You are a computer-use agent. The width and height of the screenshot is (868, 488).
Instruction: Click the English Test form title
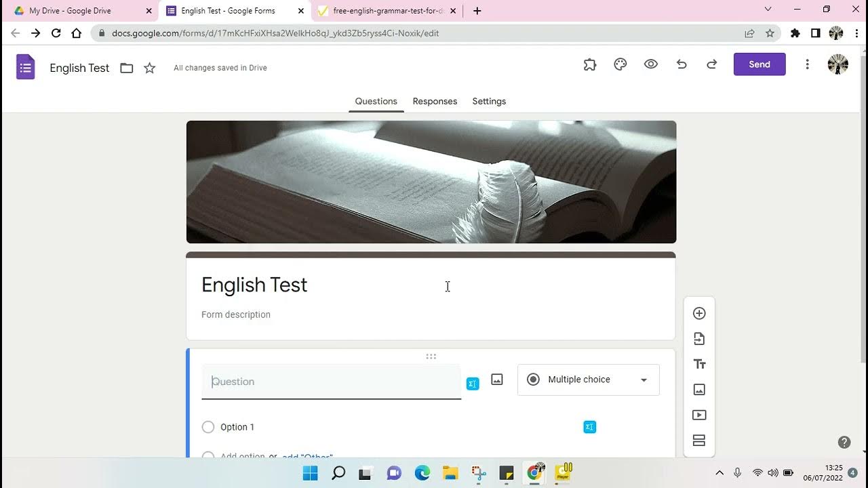(x=254, y=285)
